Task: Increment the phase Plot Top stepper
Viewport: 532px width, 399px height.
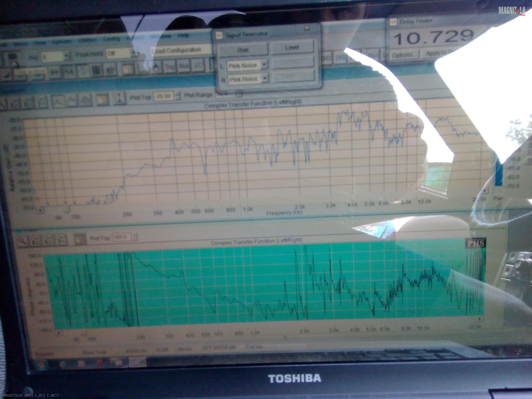Action: point(135,235)
